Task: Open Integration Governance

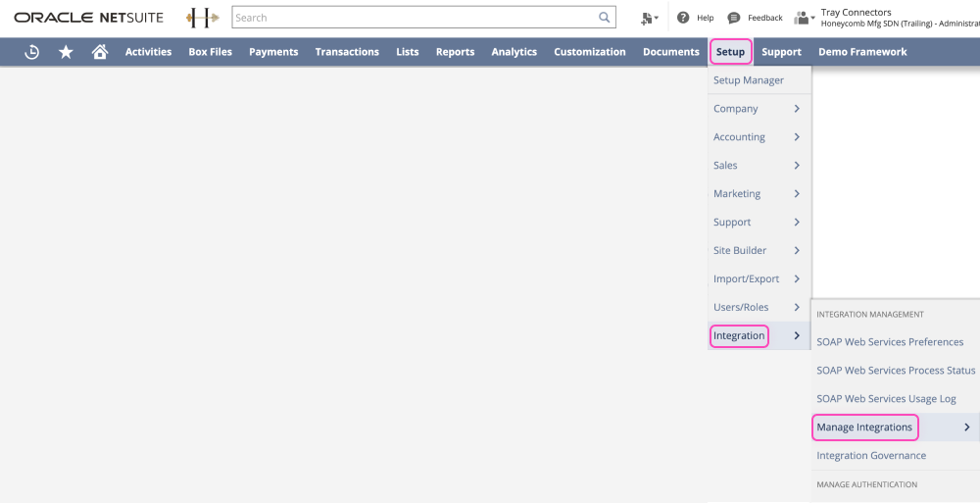Action: coord(871,456)
